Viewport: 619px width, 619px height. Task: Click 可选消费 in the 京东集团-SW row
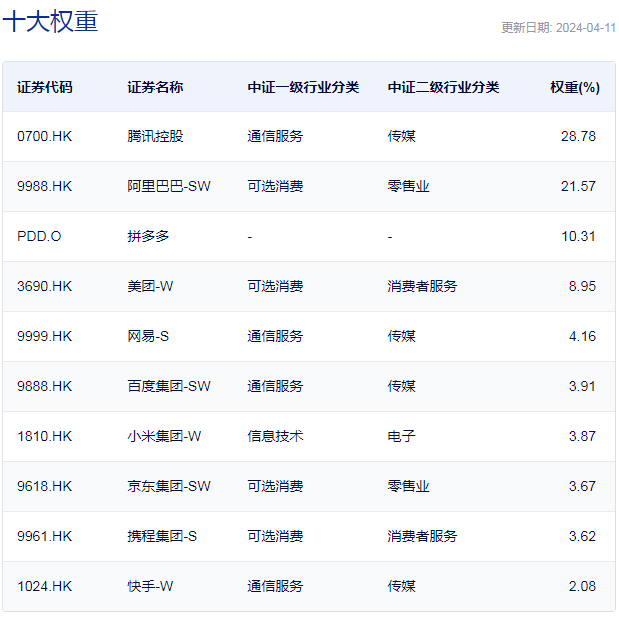(275, 486)
